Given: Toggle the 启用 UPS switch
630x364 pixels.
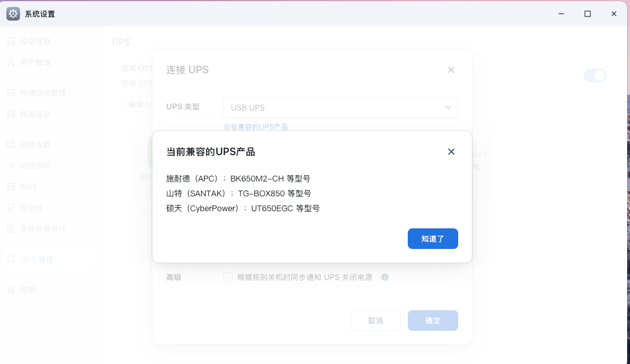Looking at the screenshot, I should click(x=595, y=76).
